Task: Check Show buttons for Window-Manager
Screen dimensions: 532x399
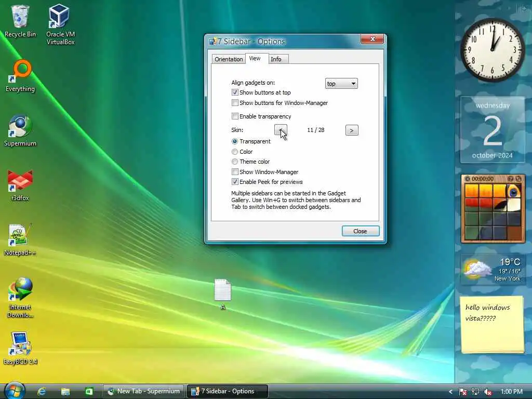Action: coord(235,102)
